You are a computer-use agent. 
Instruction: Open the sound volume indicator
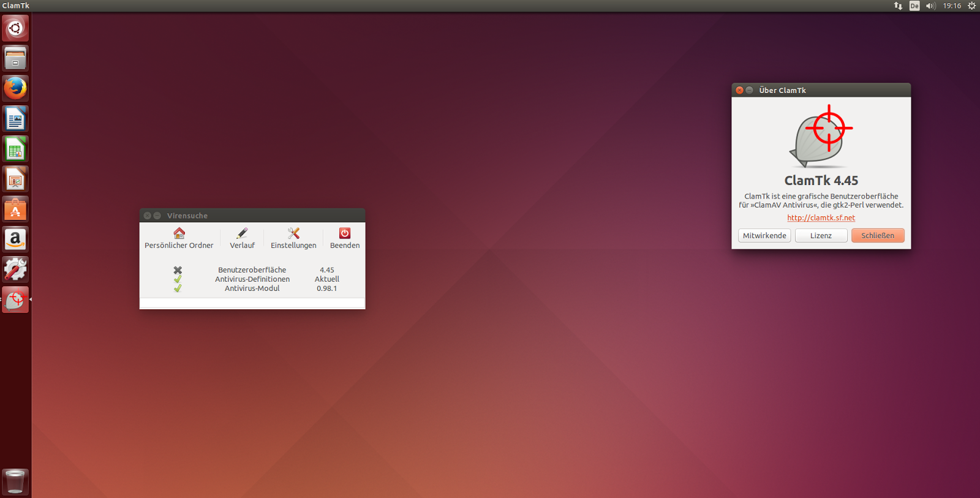(x=931, y=6)
